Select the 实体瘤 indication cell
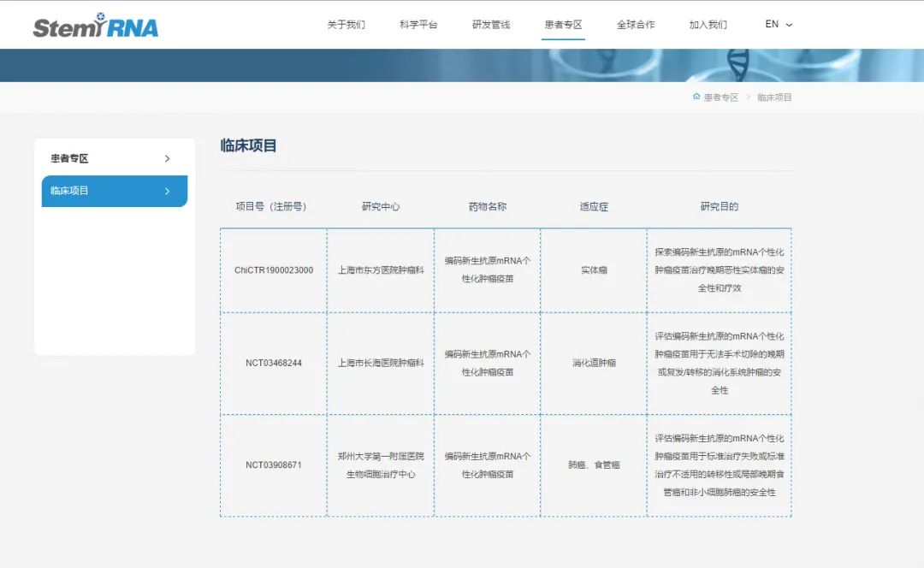924x568 pixels. pyautogui.click(x=592, y=269)
